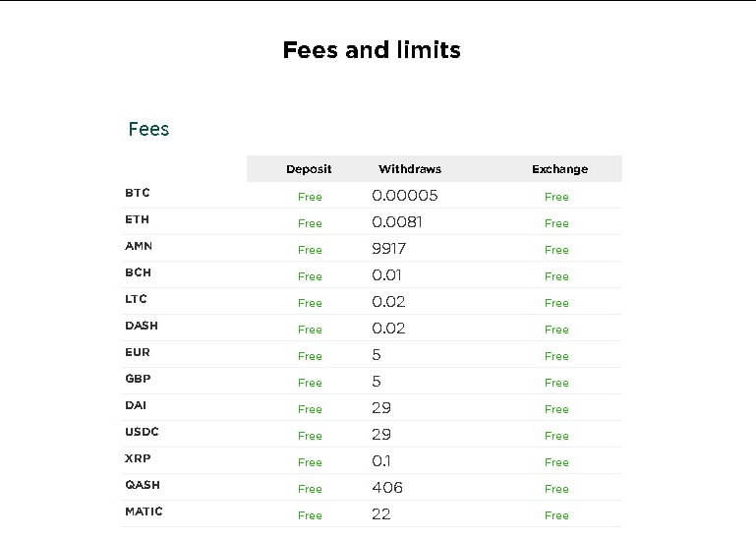Click the MATIC deposit "Free" text

(x=310, y=515)
